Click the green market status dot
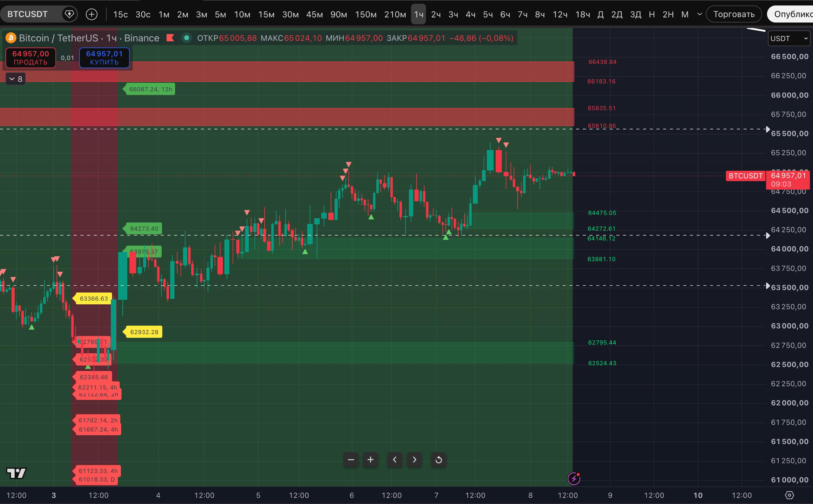813x504 pixels. (186, 38)
